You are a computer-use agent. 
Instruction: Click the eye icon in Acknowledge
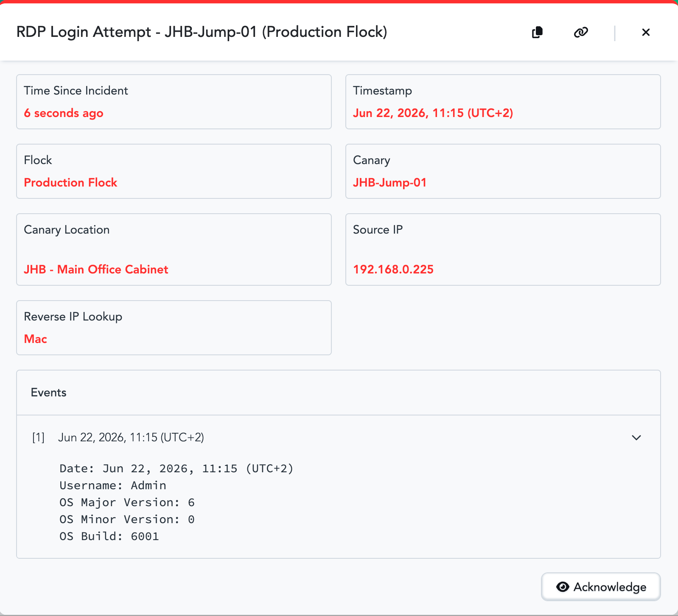point(563,587)
